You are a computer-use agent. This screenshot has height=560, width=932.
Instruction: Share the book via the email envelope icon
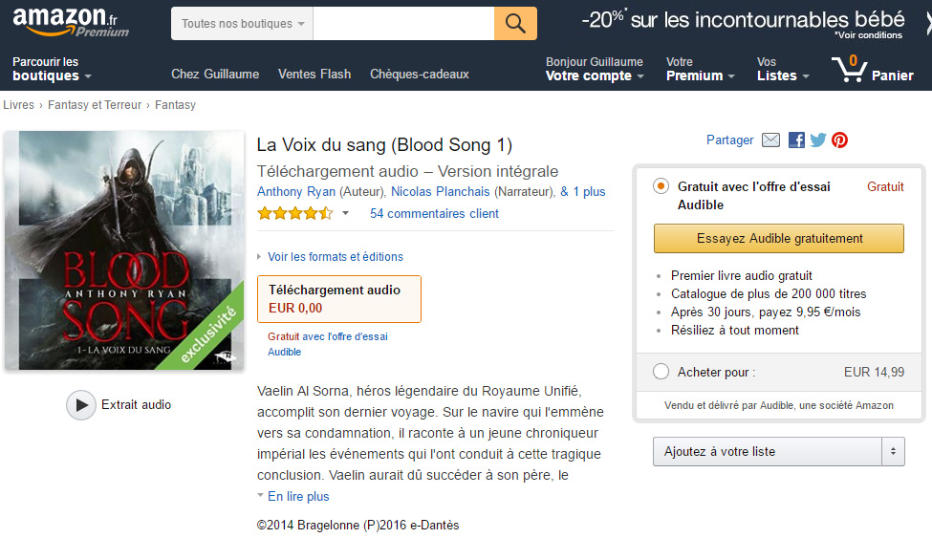point(770,140)
